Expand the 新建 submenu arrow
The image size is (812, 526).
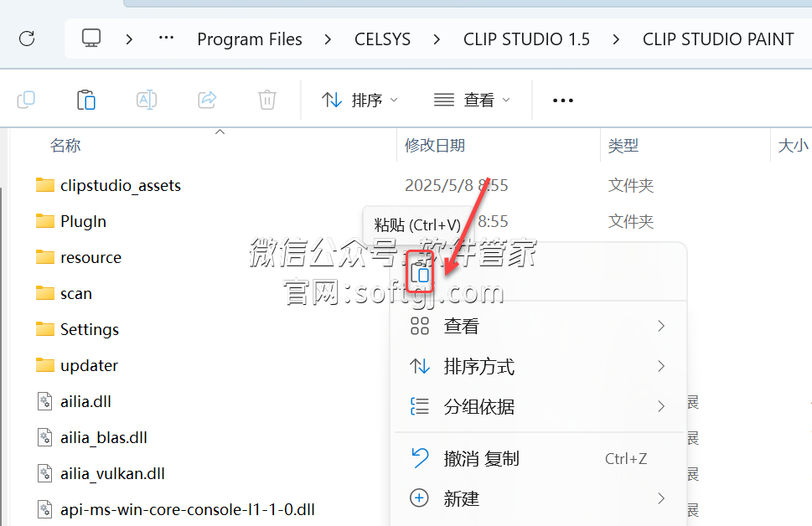pyautogui.click(x=661, y=498)
